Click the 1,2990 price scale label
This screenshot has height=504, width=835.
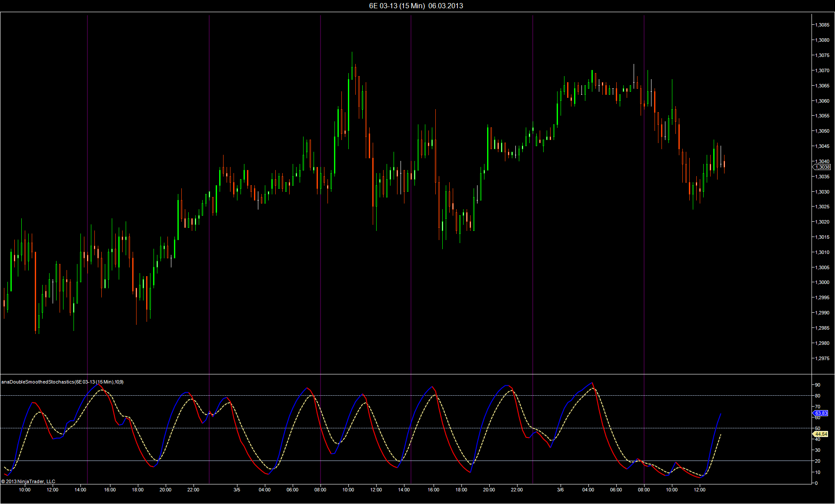(x=822, y=313)
